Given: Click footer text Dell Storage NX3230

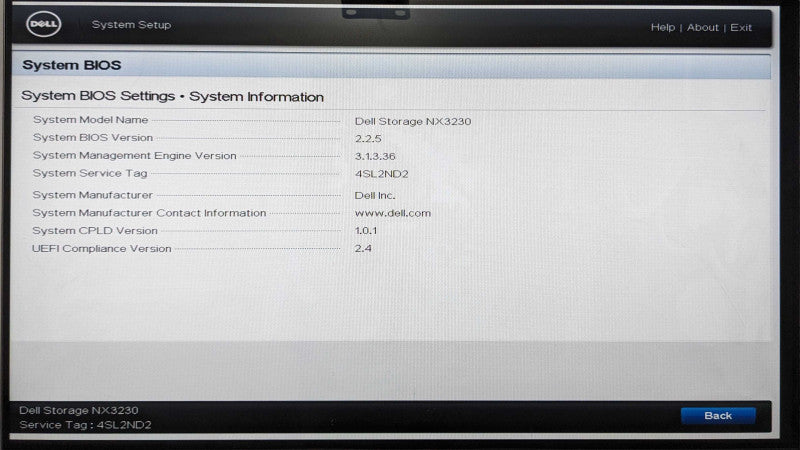Looking at the screenshot, I should [x=79, y=410].
